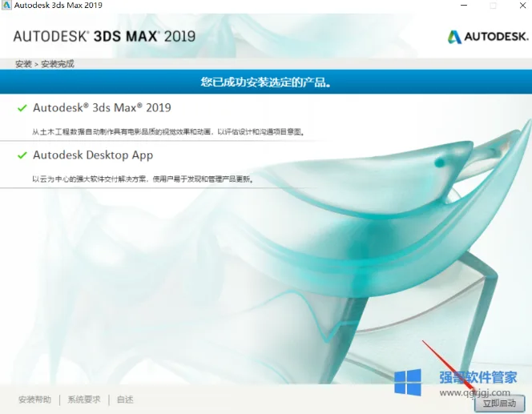Open the 安装帮助 link
Screen dimensions: 532x414
pyautogui.click(x=35, y=400)
